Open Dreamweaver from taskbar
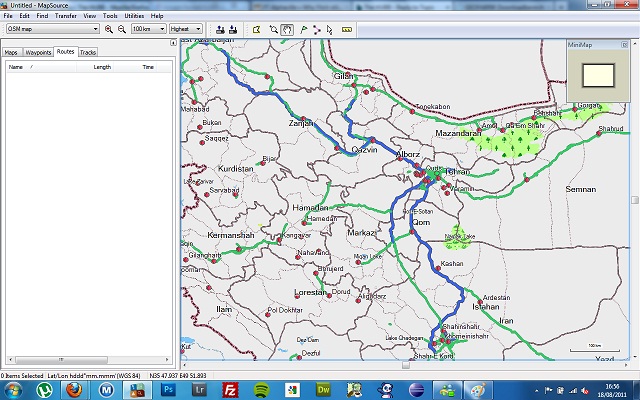Viewport: 640px width, 400px height. click(x=323, y=390)
